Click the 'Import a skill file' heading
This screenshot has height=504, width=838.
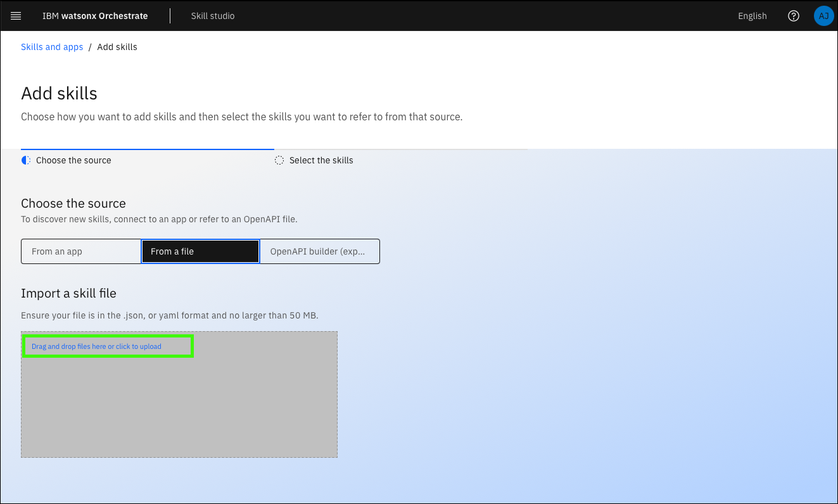68,293
